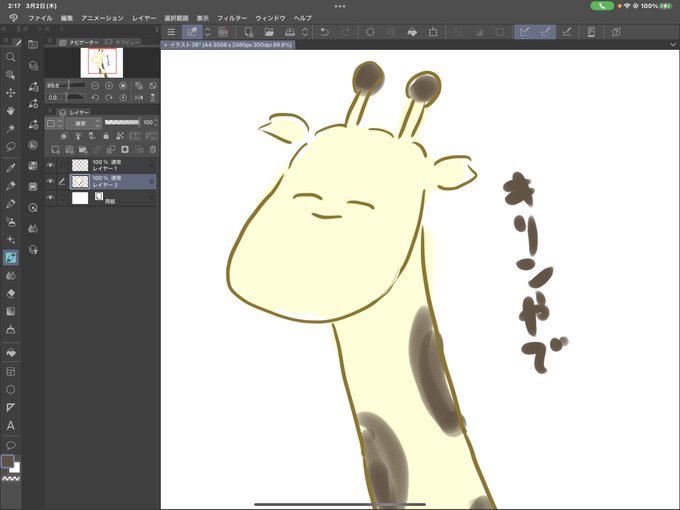Open layer blending mode 通常 dropdown

coord(84,124)
